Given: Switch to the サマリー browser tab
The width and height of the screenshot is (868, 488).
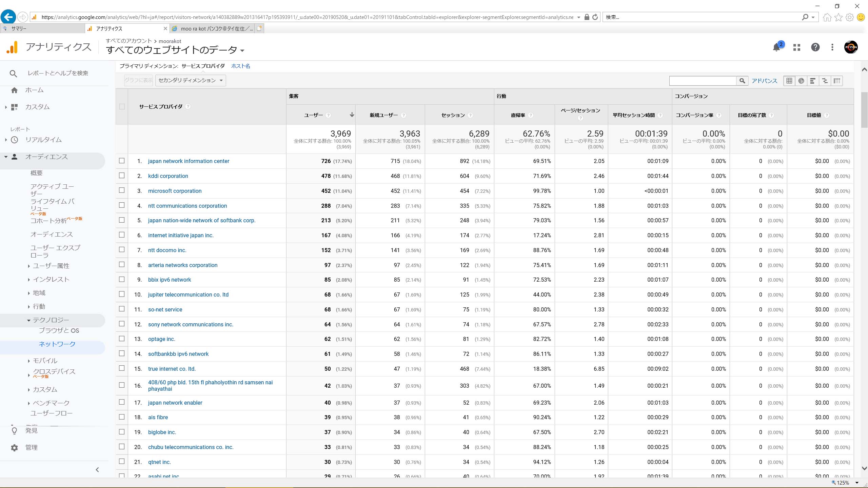Looking at the screenshot, I should click(x=42, y=29).
